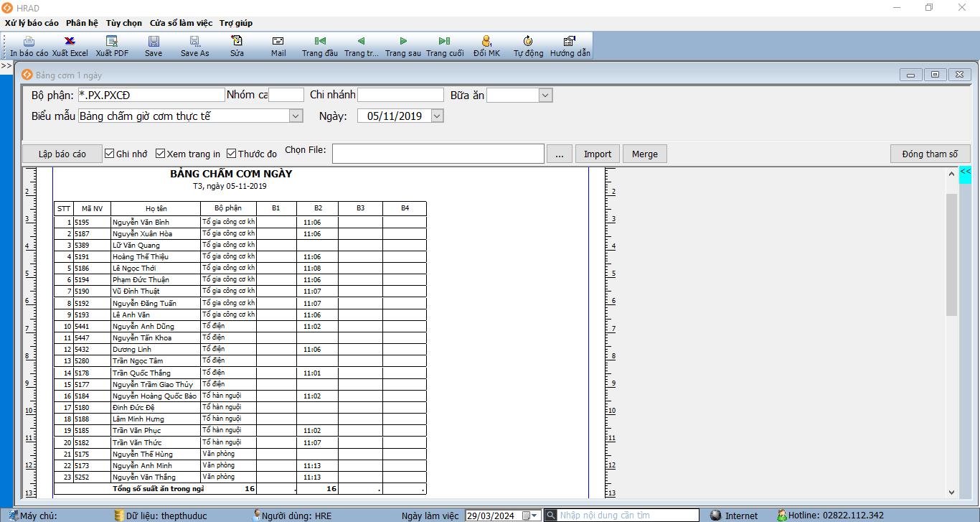Image resolution: width=980 pixels, height=522 pixels.
Task: Export report with Xuất Excel icon
Action: [70, 42]
